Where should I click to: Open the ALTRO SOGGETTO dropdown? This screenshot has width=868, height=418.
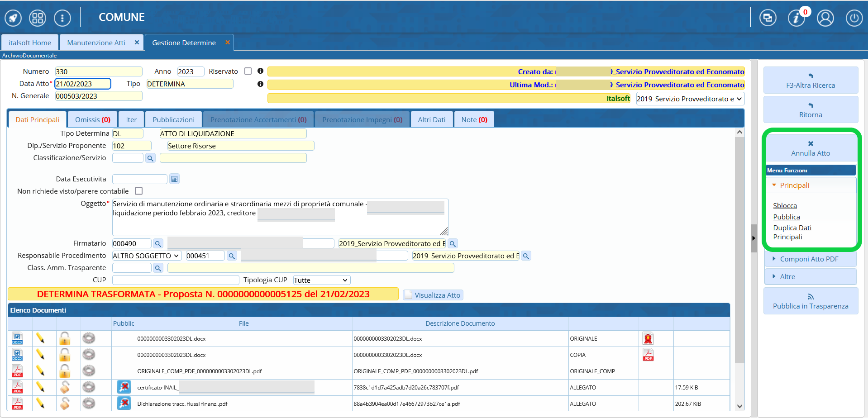point(146,256)
